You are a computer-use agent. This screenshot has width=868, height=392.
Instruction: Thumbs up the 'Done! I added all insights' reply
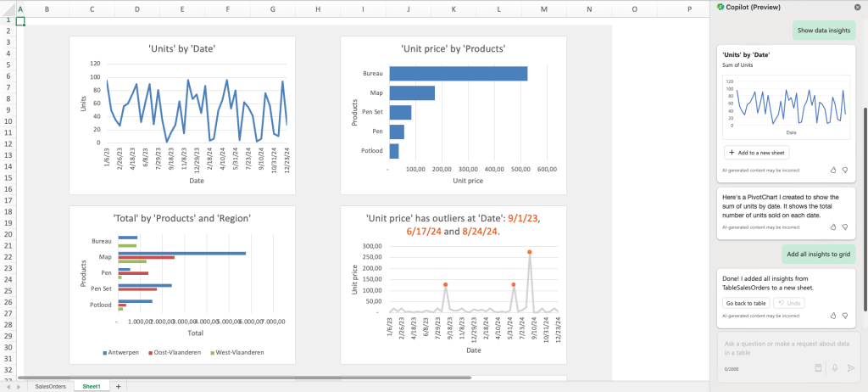833,315
